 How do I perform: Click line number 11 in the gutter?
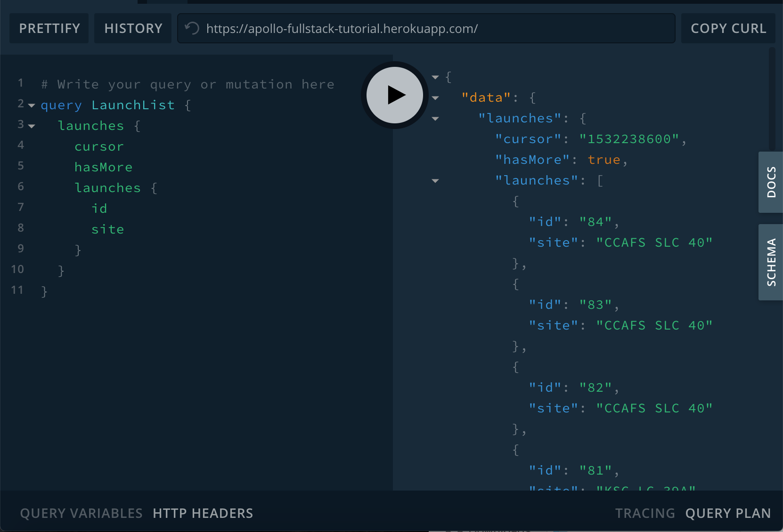click(x=17, y=290)
